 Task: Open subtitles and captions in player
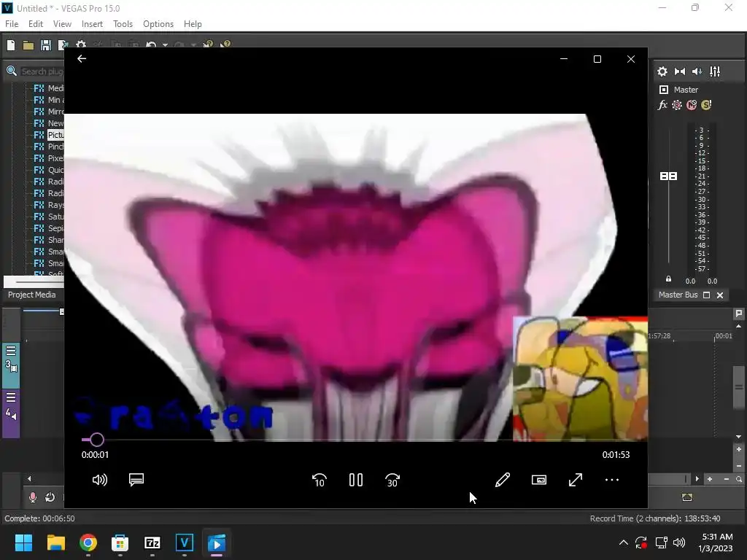click(x=136, y=480)
